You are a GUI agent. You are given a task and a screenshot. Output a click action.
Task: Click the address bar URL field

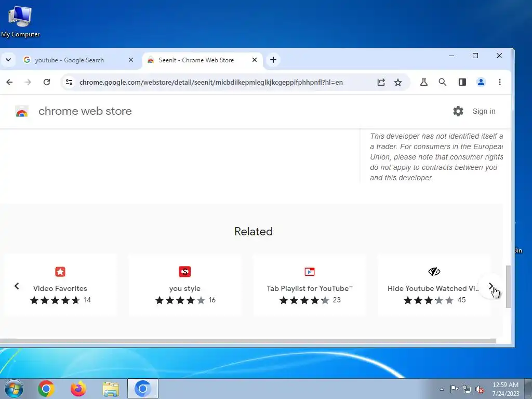tap(211, 82)
